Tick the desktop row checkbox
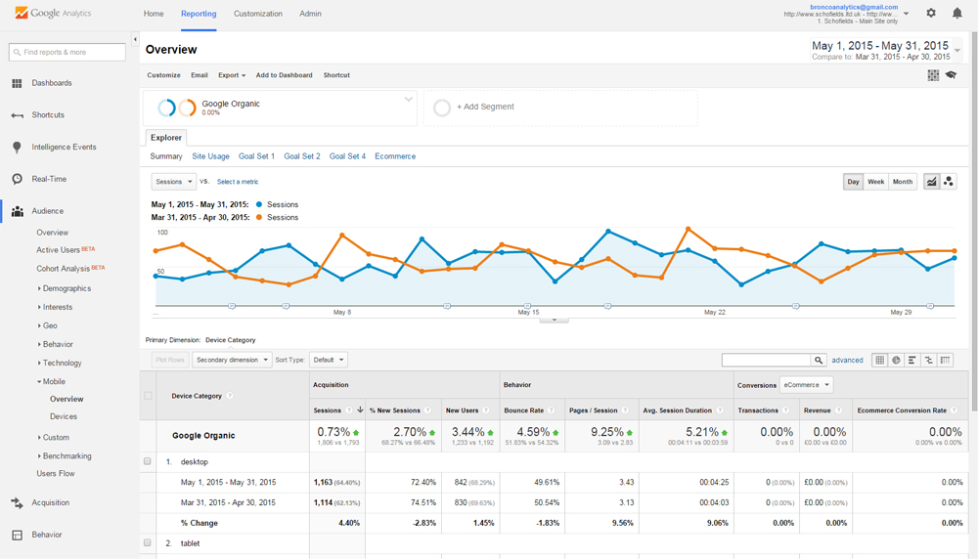This screenshot has height=560, width=978. point(148,461)
